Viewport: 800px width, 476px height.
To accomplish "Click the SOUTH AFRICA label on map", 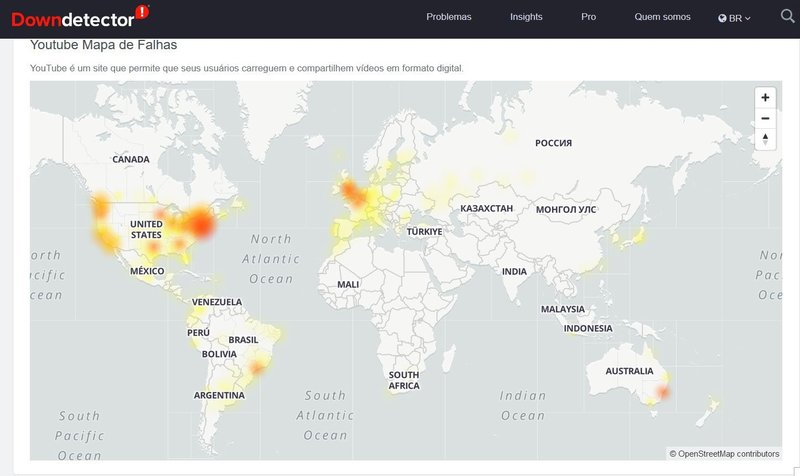I will 404,380.
